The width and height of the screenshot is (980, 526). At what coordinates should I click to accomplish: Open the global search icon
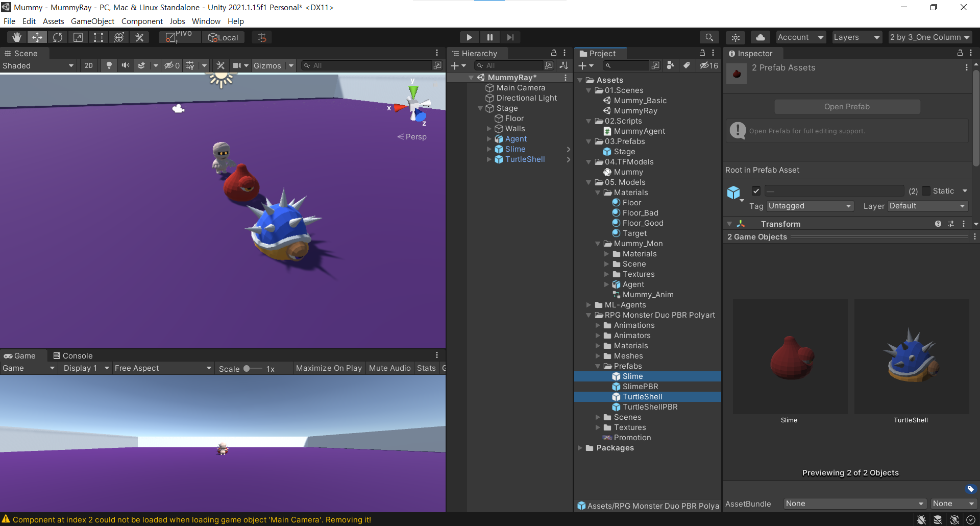click(709, 37)
